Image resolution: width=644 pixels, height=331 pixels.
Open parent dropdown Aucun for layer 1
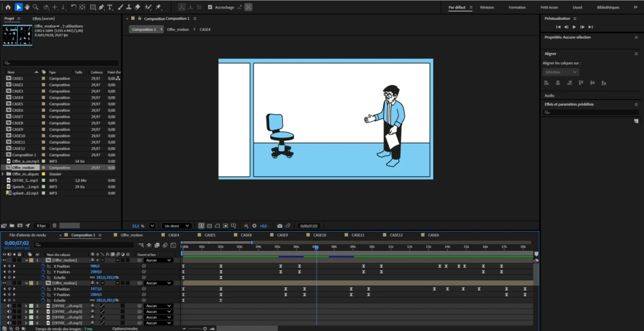pyautogui.click(x=158, y=260)
